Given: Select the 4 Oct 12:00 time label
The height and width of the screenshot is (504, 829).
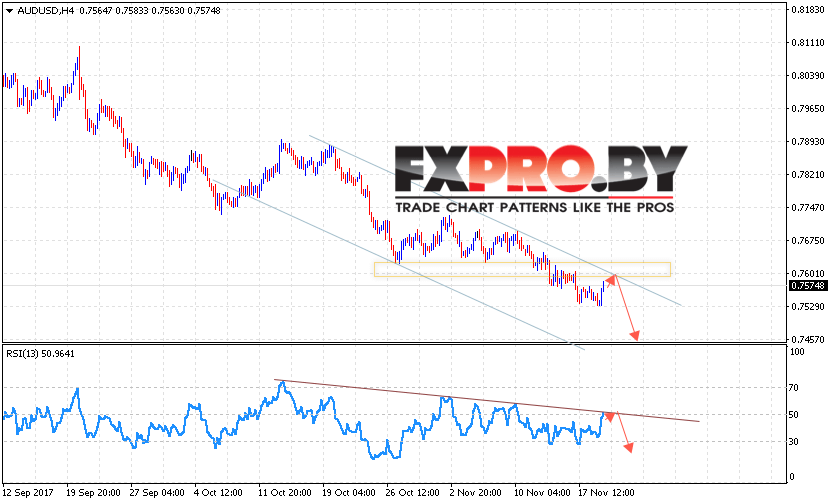Looking at the screenshot, I should click(218, 492).
